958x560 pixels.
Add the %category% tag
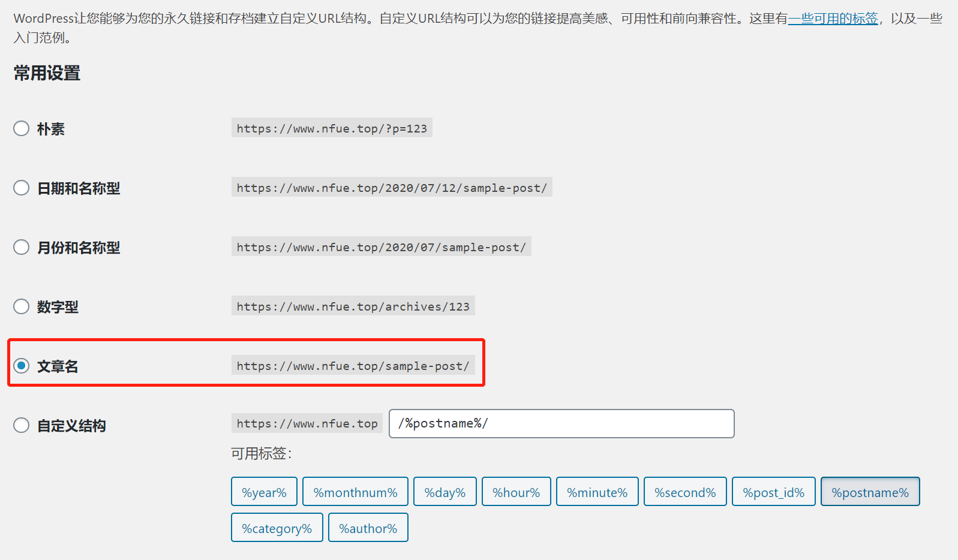[277, 528]
